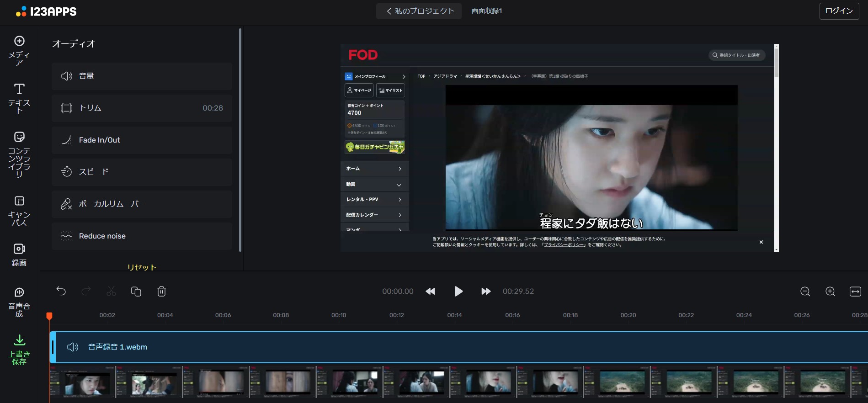The image size is (868, 403).
Task: Open the コンテンツライブラリ content library
Action: [19, 154]
